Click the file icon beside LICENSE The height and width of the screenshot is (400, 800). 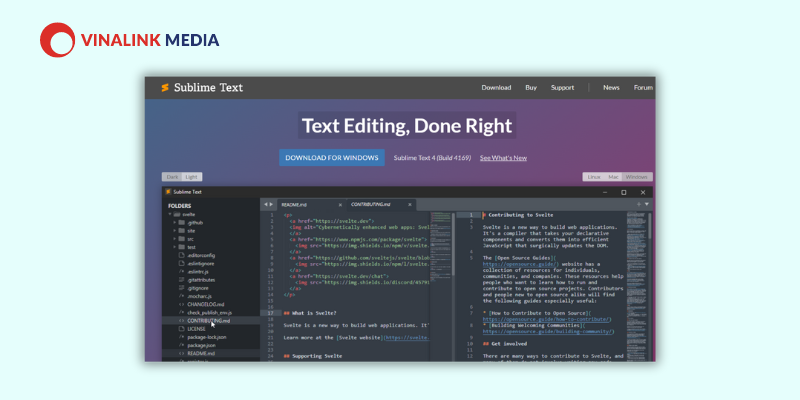[182, 329]
